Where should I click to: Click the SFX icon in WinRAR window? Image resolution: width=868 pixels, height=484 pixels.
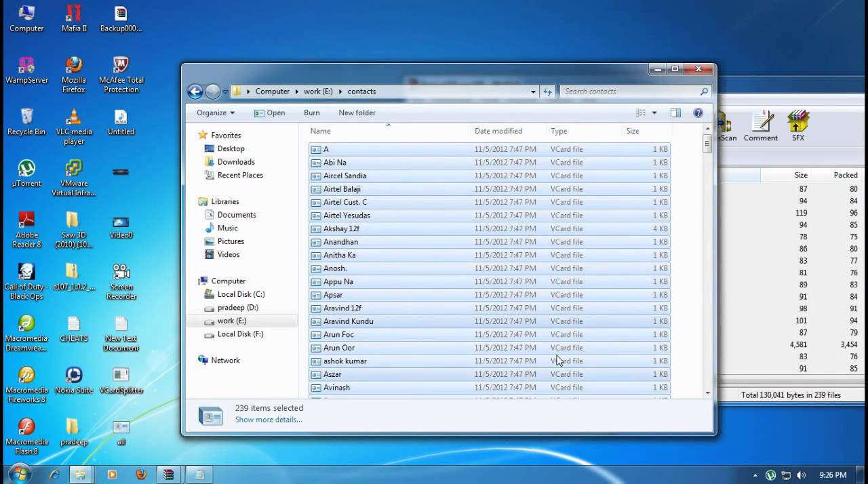(x=798, y=126)
